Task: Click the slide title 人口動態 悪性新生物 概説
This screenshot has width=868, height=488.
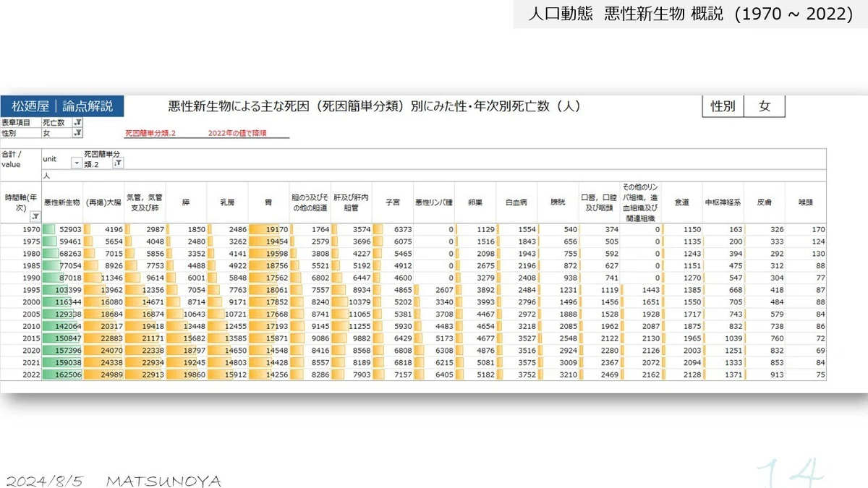Action: pyautogui.click(x=625, y=14)
